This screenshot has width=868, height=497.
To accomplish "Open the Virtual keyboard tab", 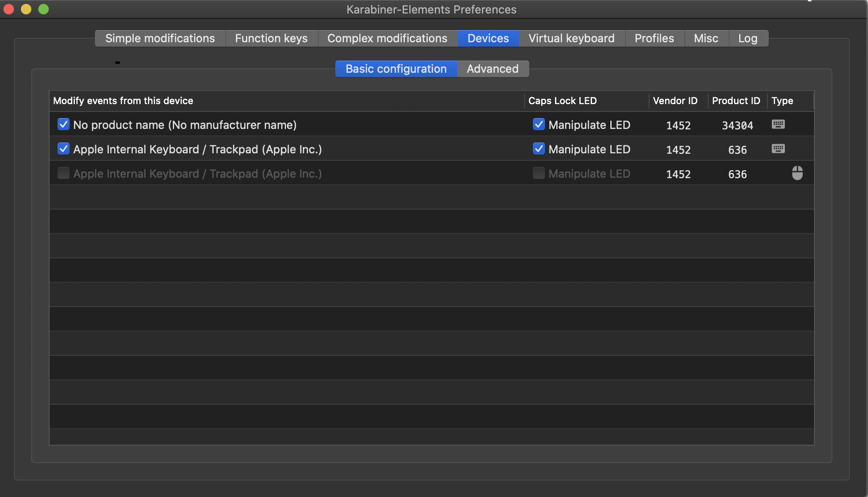I will (x=571, y=38).
